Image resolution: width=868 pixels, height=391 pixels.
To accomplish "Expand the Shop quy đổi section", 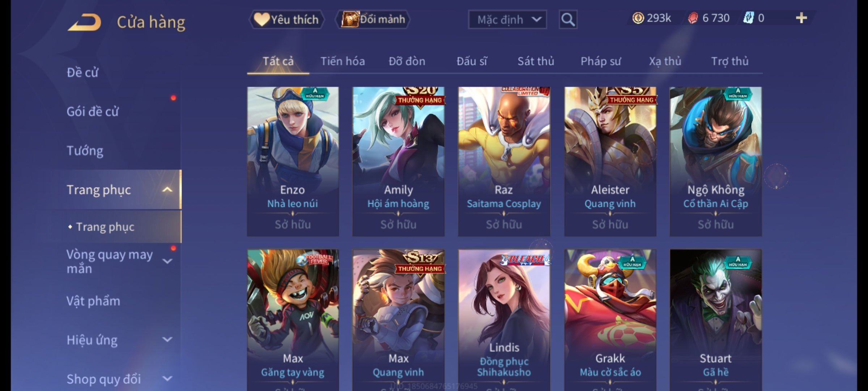I will coord(167,379).
